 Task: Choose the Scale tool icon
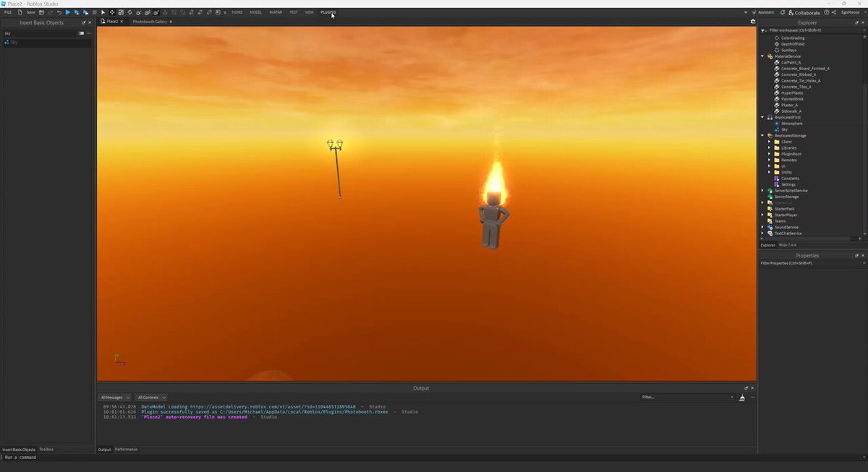click(x=121, y=12)
